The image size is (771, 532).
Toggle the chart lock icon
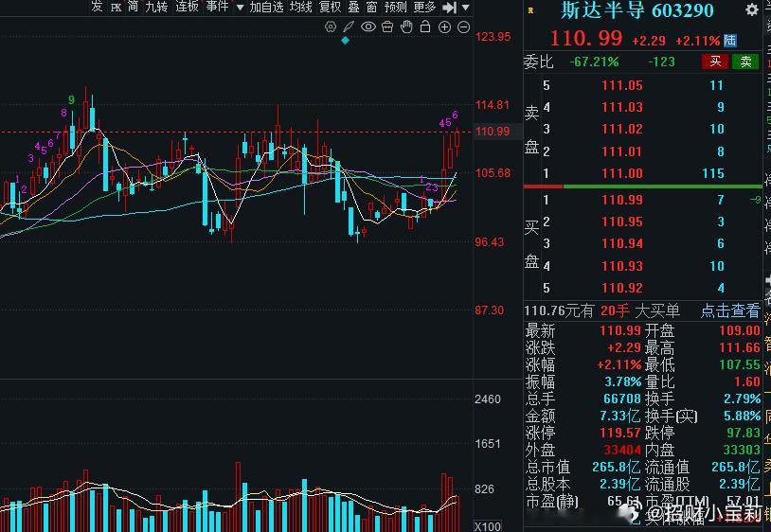tap(425, 27)
